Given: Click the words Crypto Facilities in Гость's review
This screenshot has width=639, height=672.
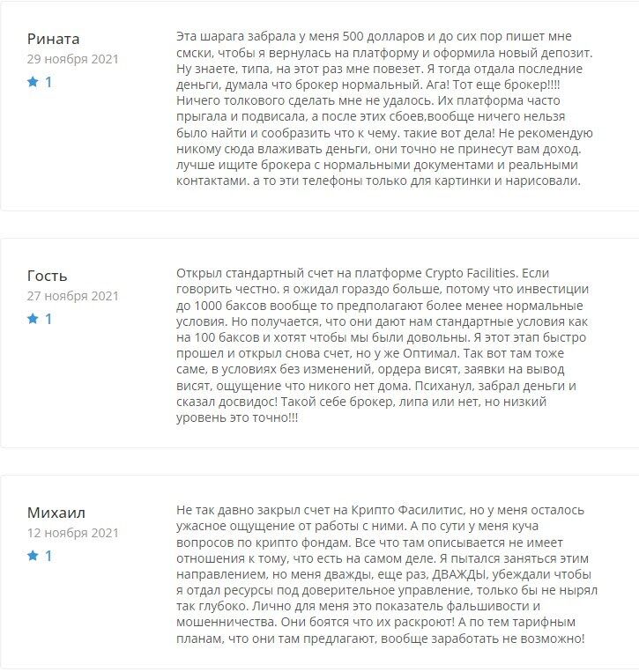Looking at the screenshot, I should [x=502, y=273].
